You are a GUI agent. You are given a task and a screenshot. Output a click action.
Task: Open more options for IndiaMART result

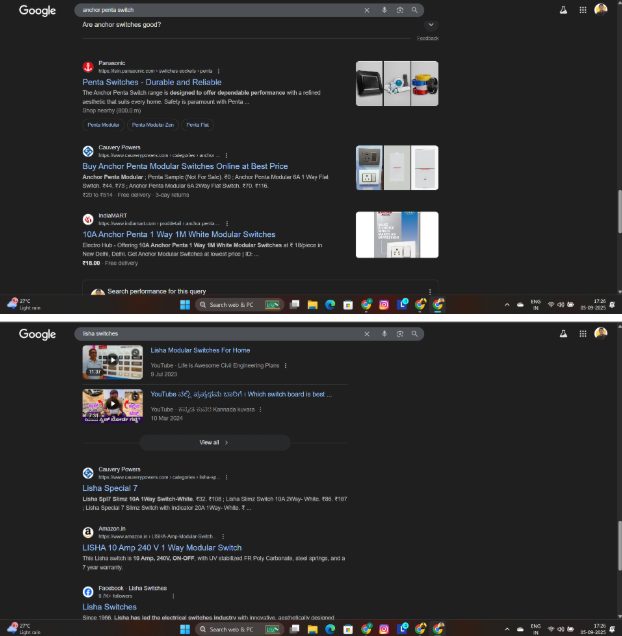(x=227, y=223)
